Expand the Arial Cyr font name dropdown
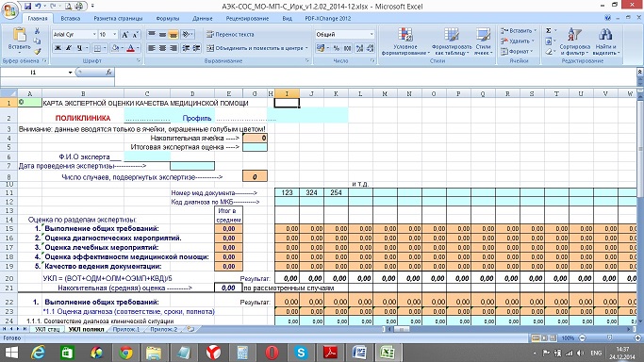 click(x=94, y=35)
